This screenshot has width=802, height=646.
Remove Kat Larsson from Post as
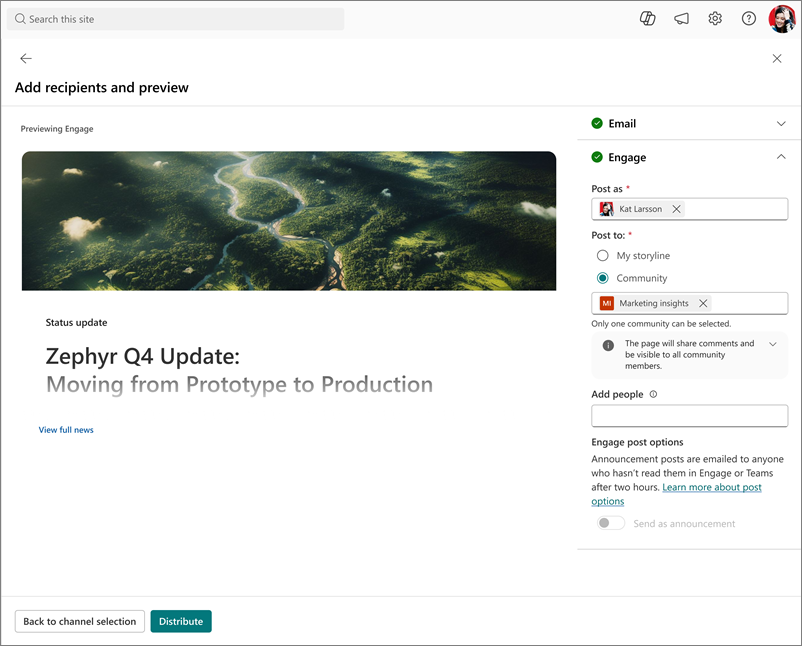pyautogui.click(x=676, y=209)
